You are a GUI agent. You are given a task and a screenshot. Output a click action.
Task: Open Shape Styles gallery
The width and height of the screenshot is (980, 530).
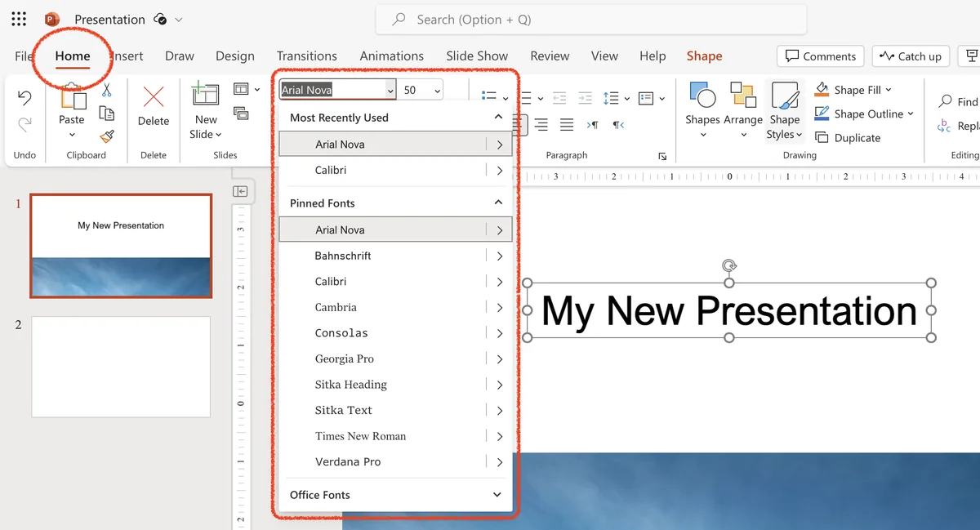785,110
